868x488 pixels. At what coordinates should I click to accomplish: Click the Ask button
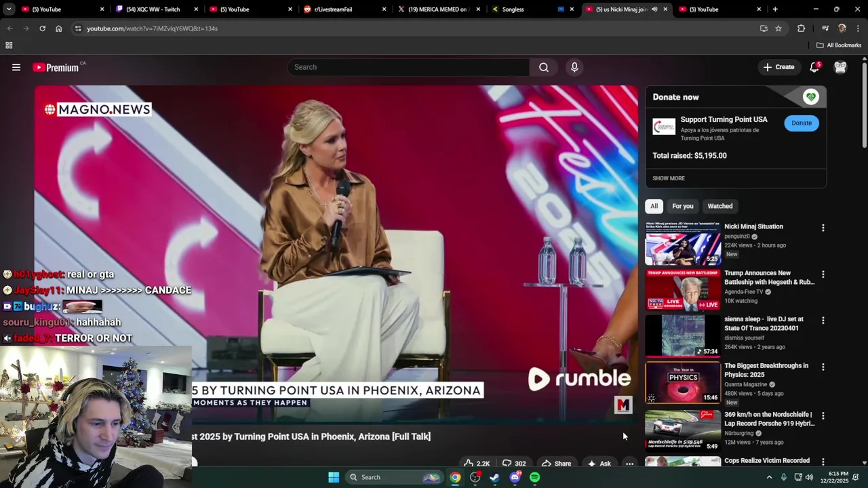599,464
